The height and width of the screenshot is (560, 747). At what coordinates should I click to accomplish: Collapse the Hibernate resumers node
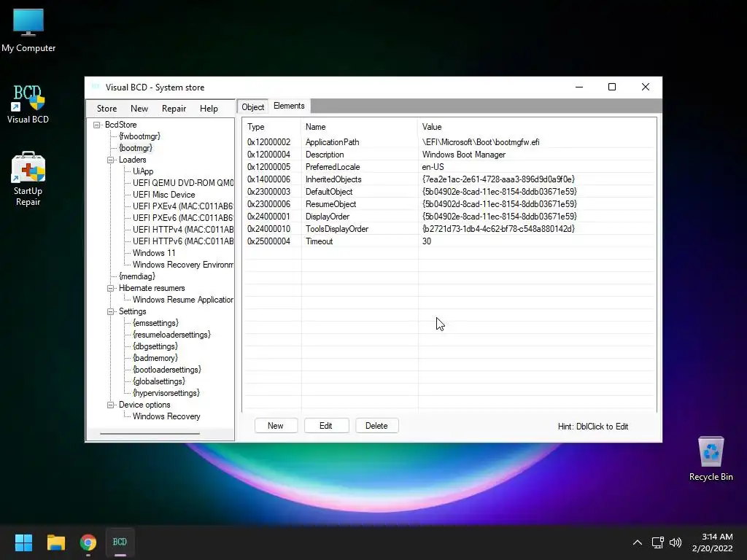click(111, 288)
